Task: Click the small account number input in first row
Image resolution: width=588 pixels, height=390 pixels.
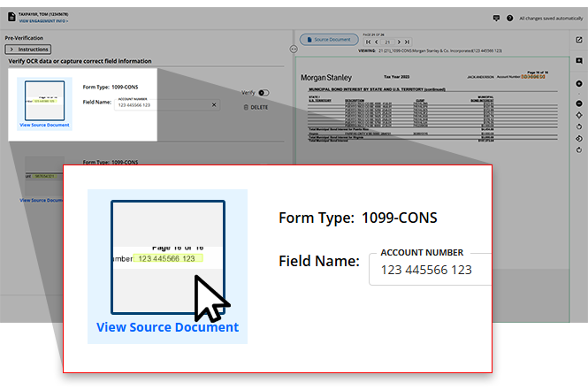Action: pyautogui.click(x=167, y=104)
